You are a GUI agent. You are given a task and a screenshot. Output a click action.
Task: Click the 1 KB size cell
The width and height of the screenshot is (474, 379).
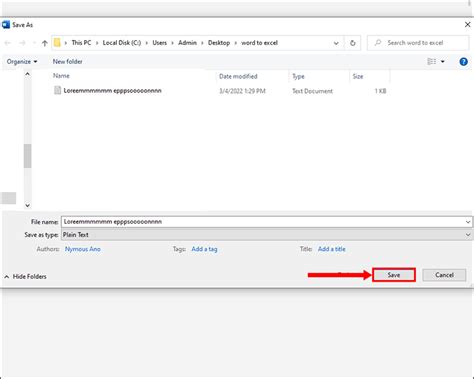tap(380, 91)
